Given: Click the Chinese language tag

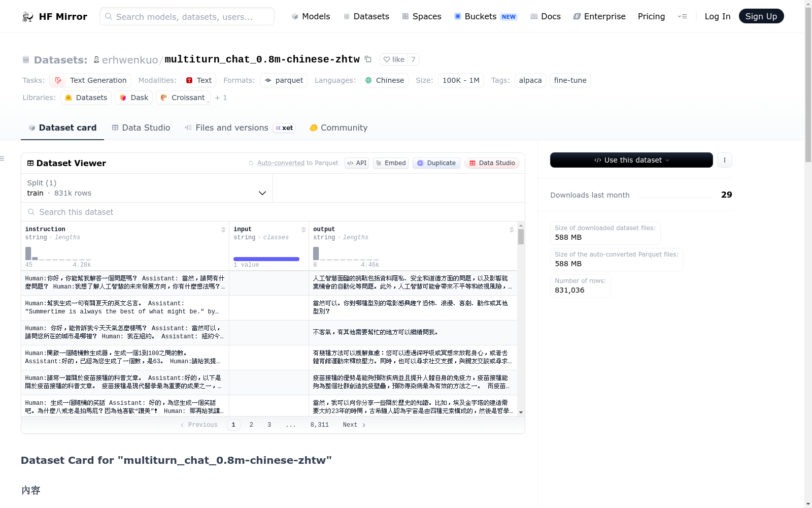Looking at the screenshot, I should point(384,80).
